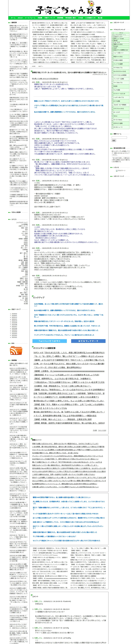The image size is (138, 644).
Task: Open the about menu item
Action: [x=20, y=18]
